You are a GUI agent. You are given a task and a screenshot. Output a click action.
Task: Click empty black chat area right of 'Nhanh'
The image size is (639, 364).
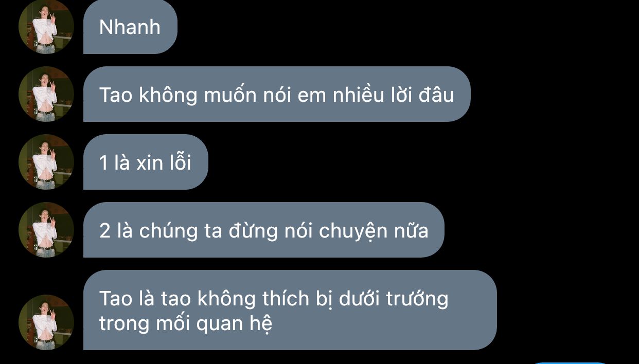406,27
